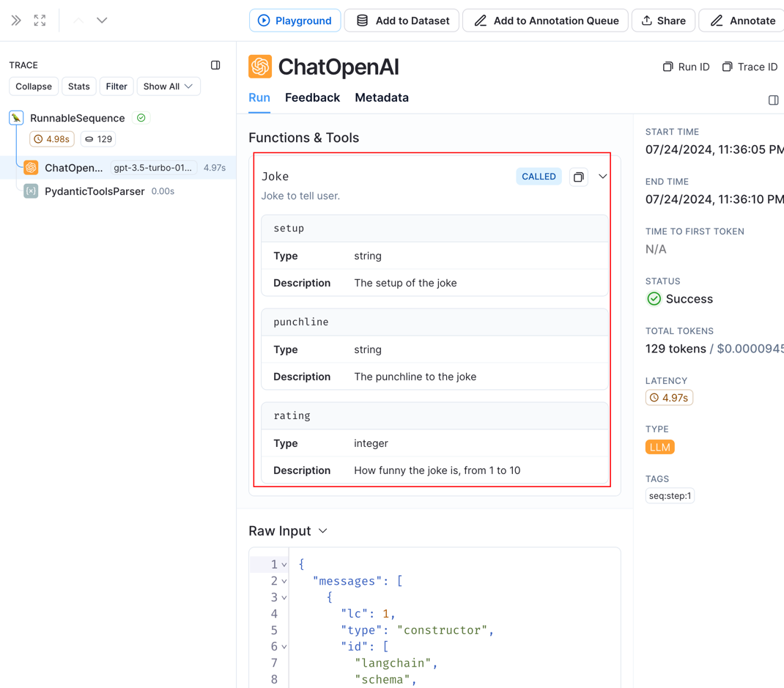Click the RunnableSequence parrot icon
Screen dimensions: 784x688
[x=17, y=118]
